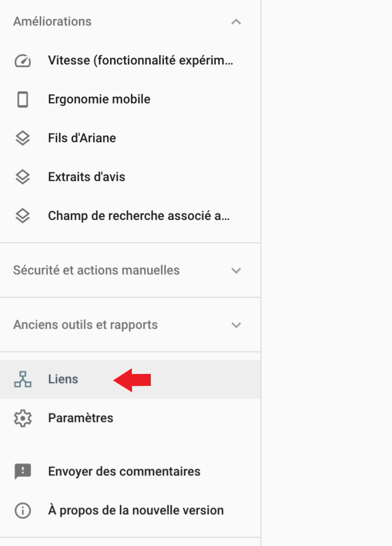Open Vitesse (fonctionnalité expérimentale)
The height and width of the screenshot is (546, 392).
[140, 60]
